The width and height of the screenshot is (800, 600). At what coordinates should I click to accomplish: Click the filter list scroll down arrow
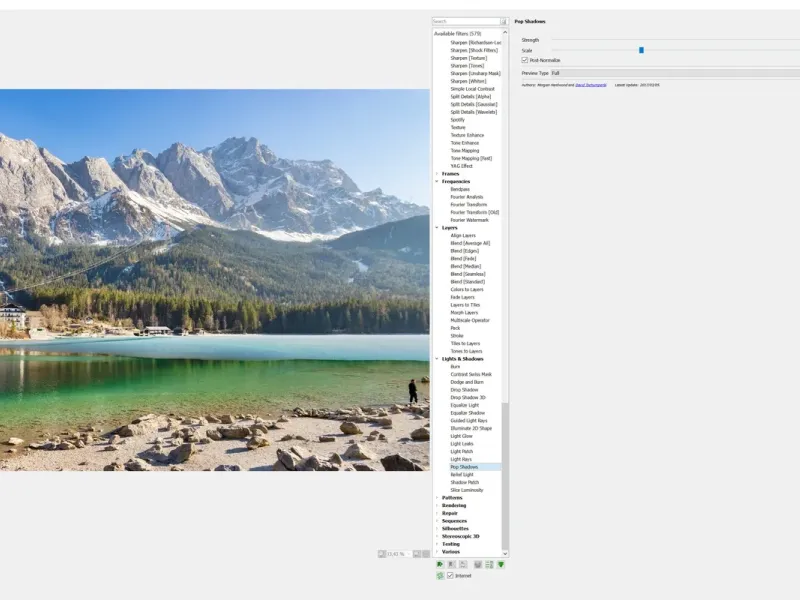pyautogui.click(x=505, y=553)
